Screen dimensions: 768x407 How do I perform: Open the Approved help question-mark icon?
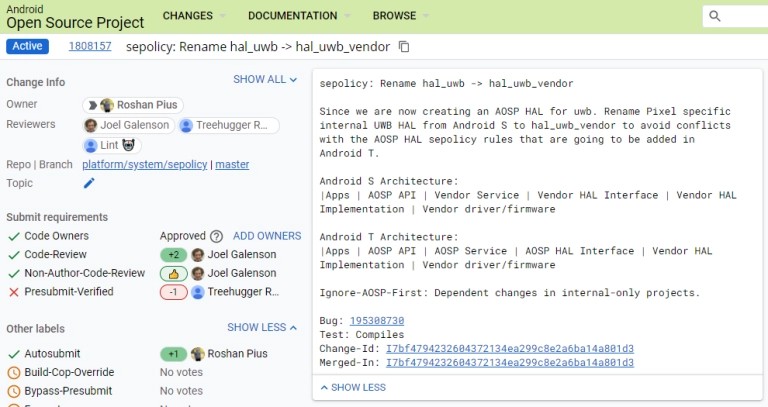tap(216, 237)
